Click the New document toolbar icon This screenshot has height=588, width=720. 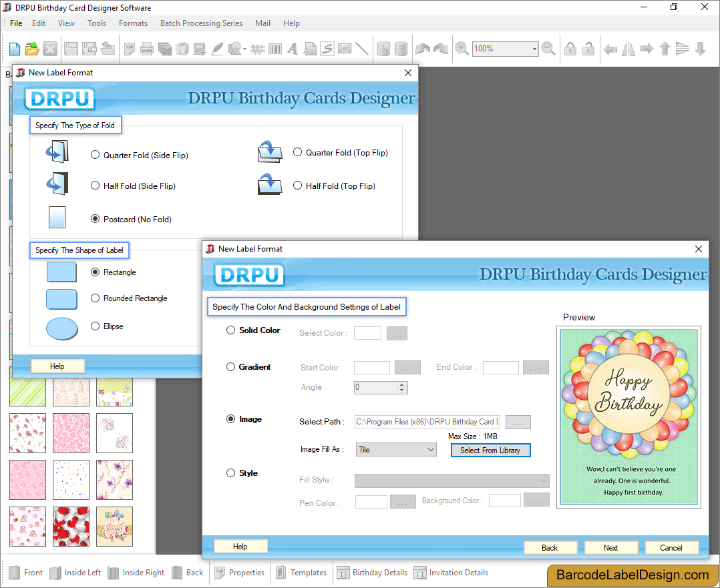pyautogui.click(x=14, y=49)
